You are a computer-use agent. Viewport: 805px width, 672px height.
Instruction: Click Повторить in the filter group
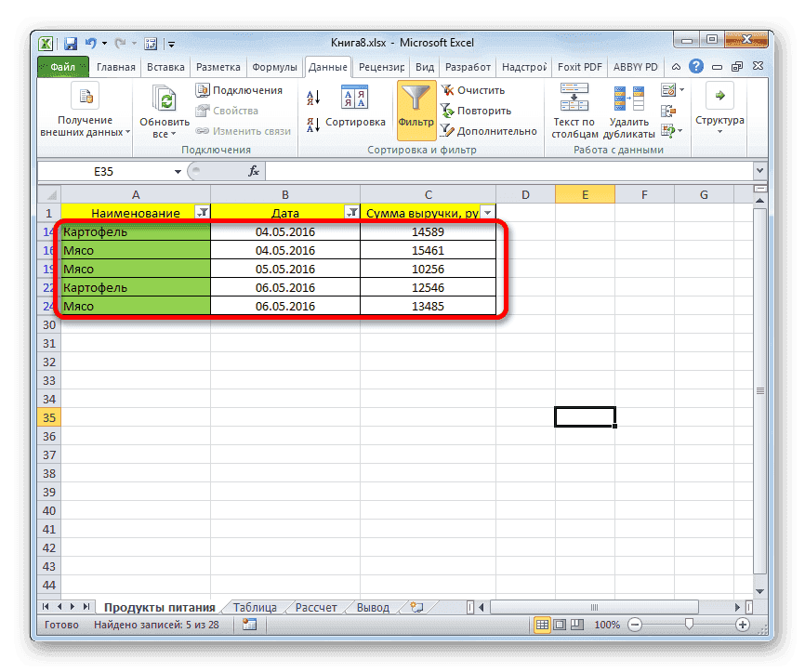coord(476,110)
